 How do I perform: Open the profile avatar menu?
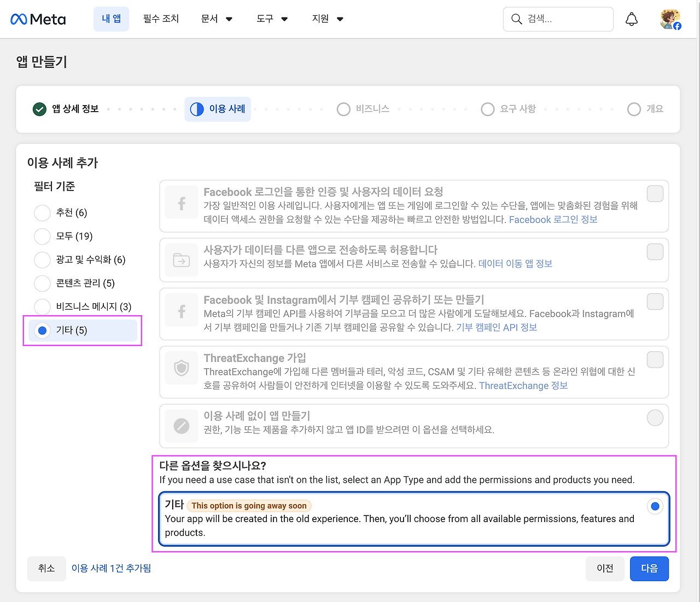tap(670, 19)
